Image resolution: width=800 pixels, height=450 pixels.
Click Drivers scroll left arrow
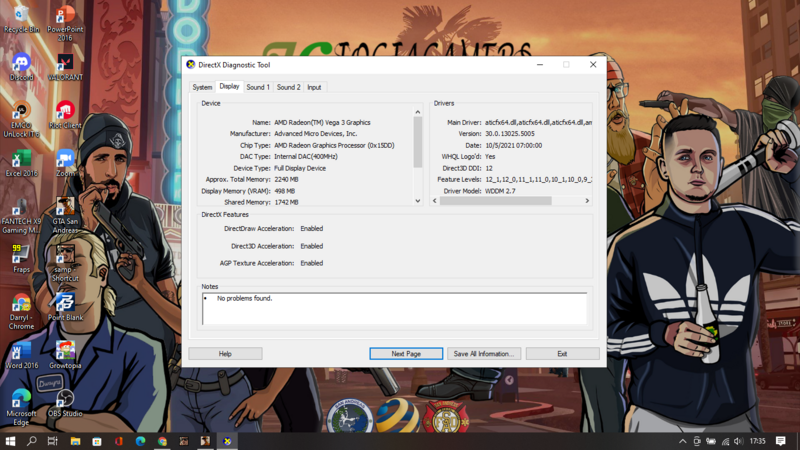(435, 201)
